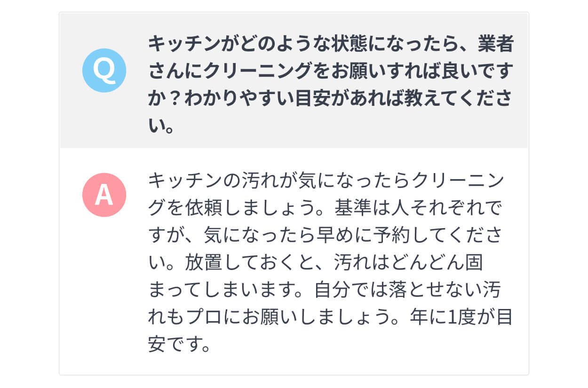This screenshot has width=588, height=388.
Task: Click the word 業者 in the question
Action: [x=495, y=45]
